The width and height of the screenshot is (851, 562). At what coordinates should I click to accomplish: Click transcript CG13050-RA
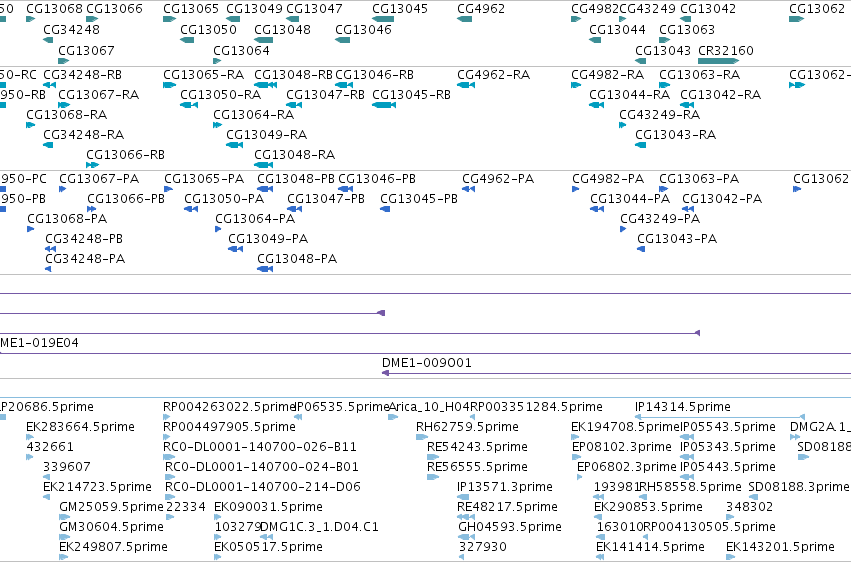tap(221, 95)
